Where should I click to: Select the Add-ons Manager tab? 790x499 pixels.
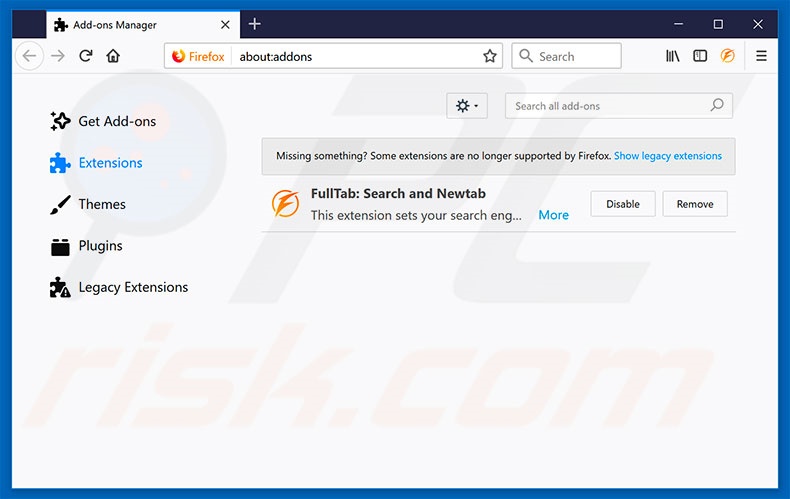coord(143,24)
